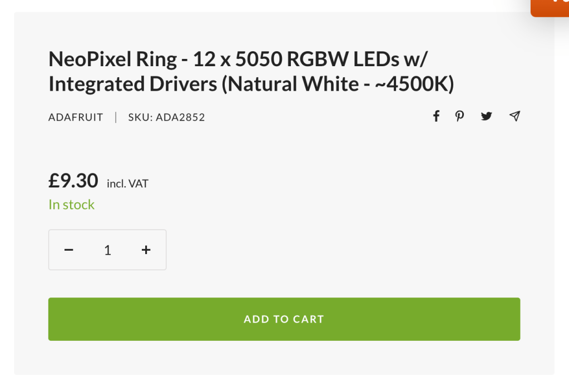Click the Natural White ~4500K text
The height and width of the screenshot is (392, 569).
pyautogui.click(x=338, y=85)
